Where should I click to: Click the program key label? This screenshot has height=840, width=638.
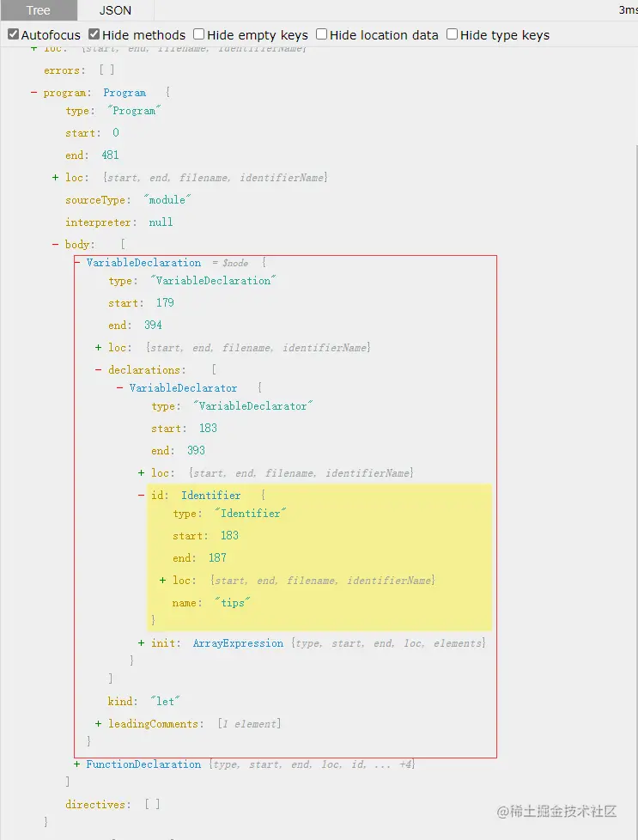click(x=67, y=93)
